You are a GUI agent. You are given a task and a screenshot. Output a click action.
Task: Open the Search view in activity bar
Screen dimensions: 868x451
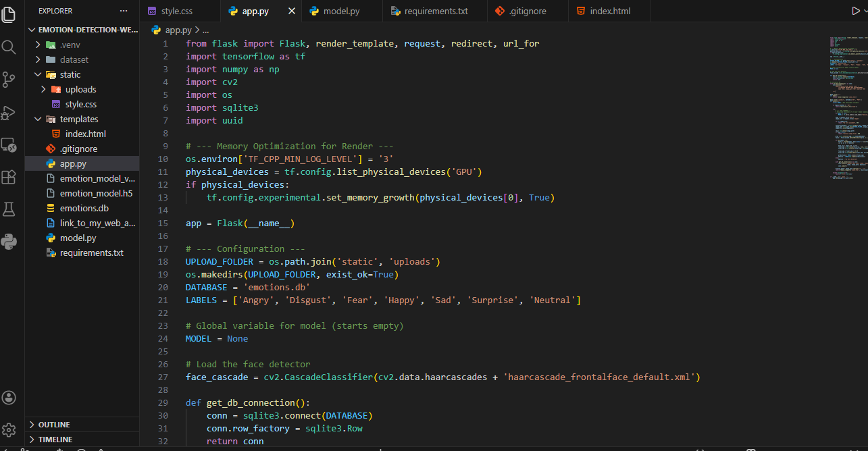pyautogui.click(x=9, y=47)
